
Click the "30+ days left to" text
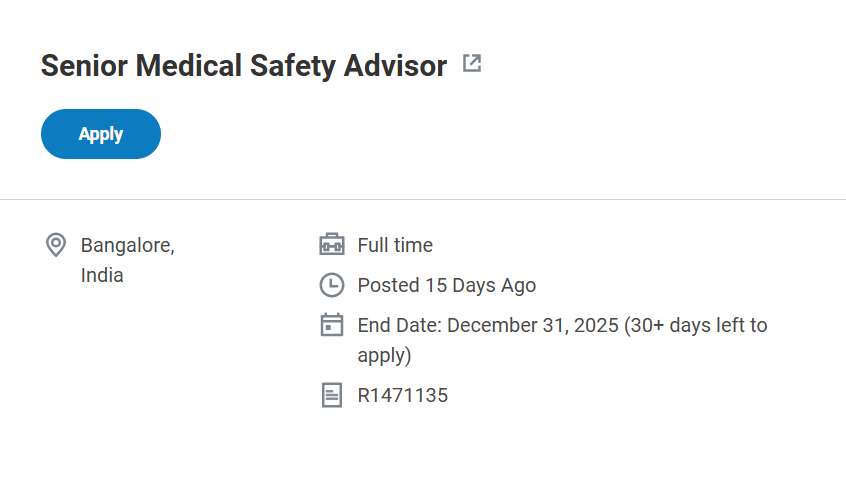pyautogui.click(x=700, y=325)
